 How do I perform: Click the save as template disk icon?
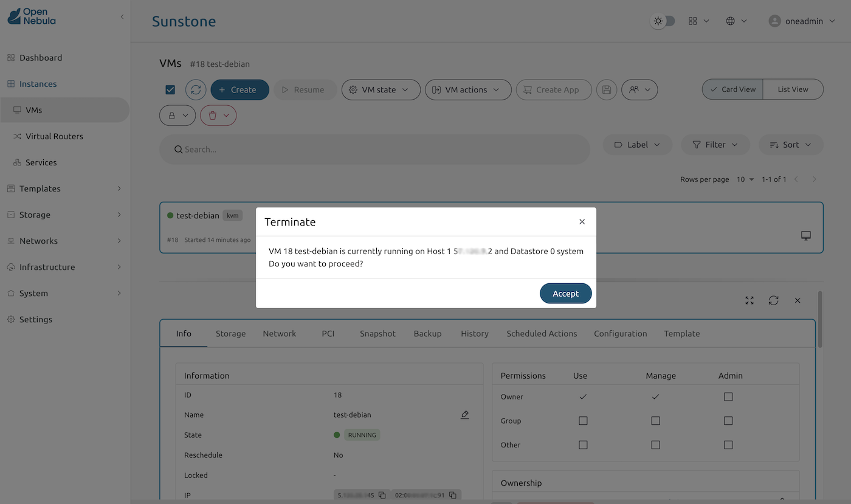pos(606,90)
